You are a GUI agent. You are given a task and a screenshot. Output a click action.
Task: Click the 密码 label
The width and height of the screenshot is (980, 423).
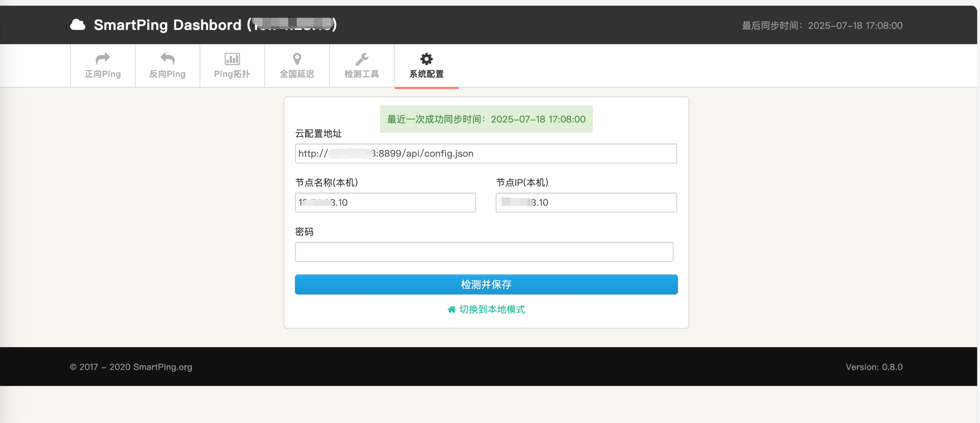pyautogui.click(x=304, y=232)
